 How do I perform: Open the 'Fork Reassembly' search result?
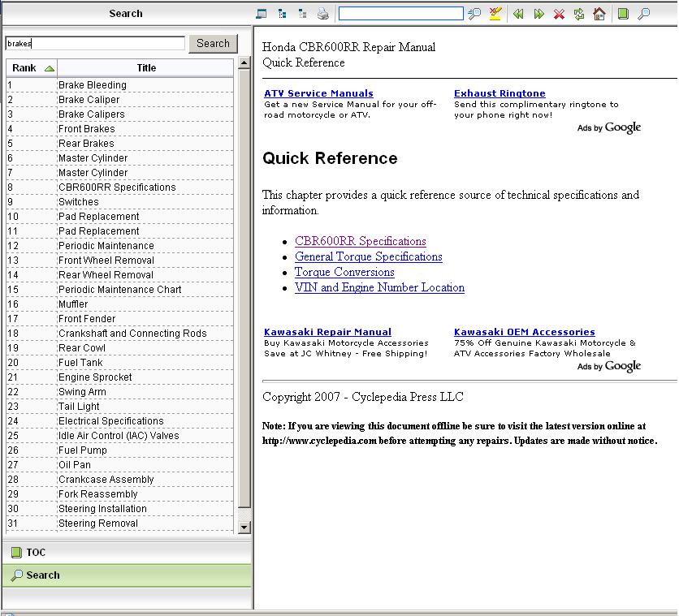point(120,494)
